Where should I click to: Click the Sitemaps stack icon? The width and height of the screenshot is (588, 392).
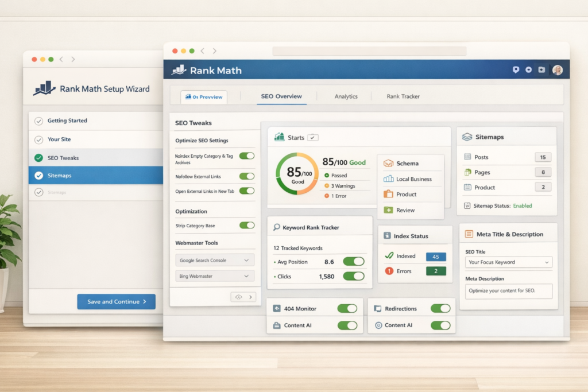[467, 137]
